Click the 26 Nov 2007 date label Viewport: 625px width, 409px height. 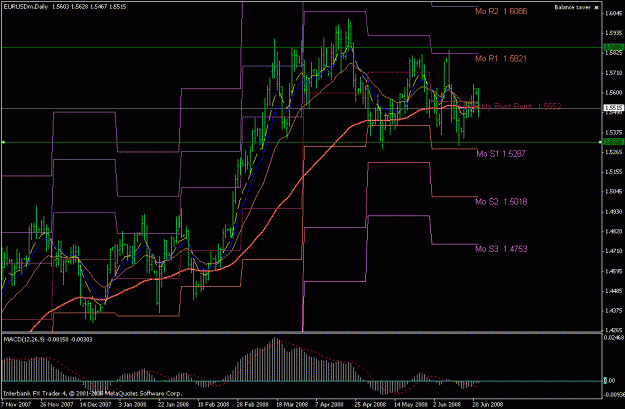pyautogui.click(x=56, y=404)
